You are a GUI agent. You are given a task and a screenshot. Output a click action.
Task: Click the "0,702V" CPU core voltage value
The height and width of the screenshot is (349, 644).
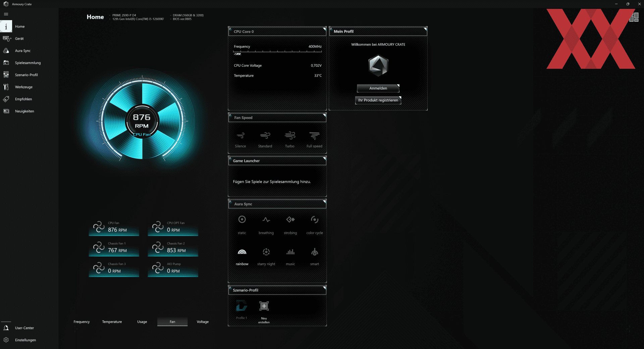(316, 66)
